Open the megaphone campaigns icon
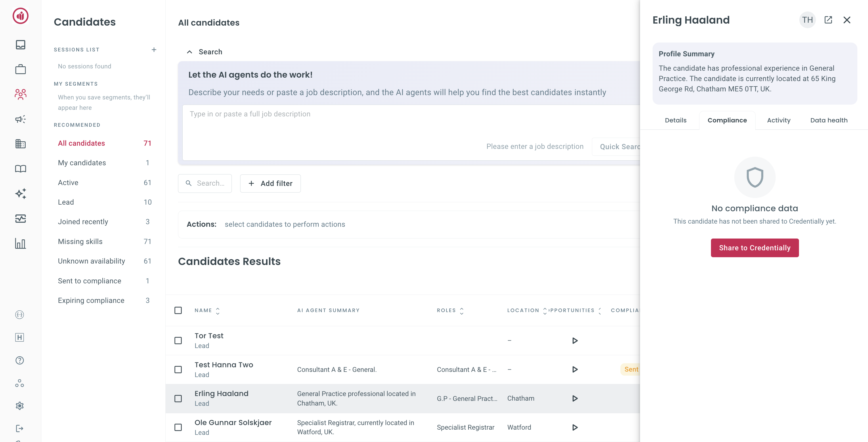The image size is (868, 442). pyautogui.click(x=20, y=119)
